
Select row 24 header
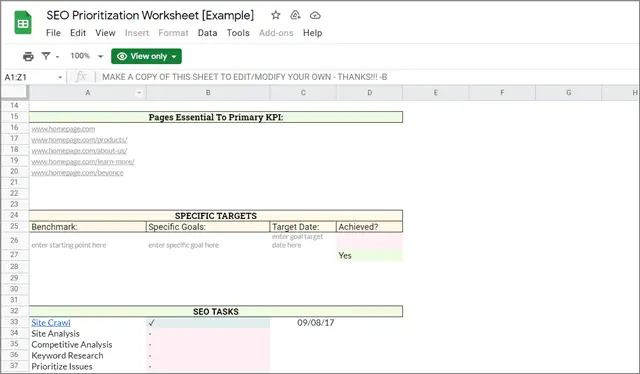tap(15, 215)
